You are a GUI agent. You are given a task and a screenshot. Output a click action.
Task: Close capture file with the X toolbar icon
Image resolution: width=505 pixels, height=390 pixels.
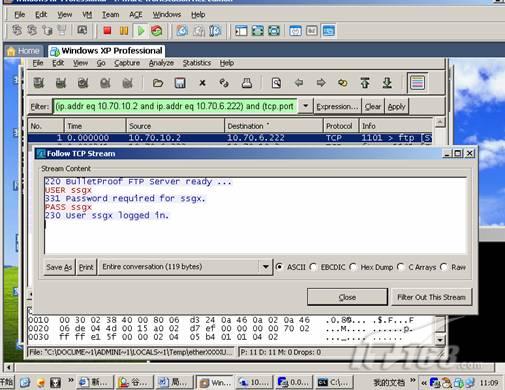(x=202, y=83)
